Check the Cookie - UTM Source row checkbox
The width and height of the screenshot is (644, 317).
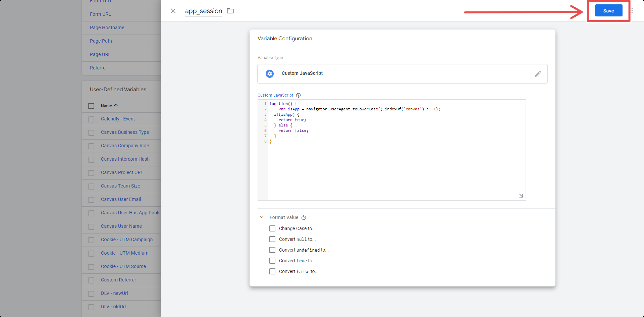coord(91,267)
